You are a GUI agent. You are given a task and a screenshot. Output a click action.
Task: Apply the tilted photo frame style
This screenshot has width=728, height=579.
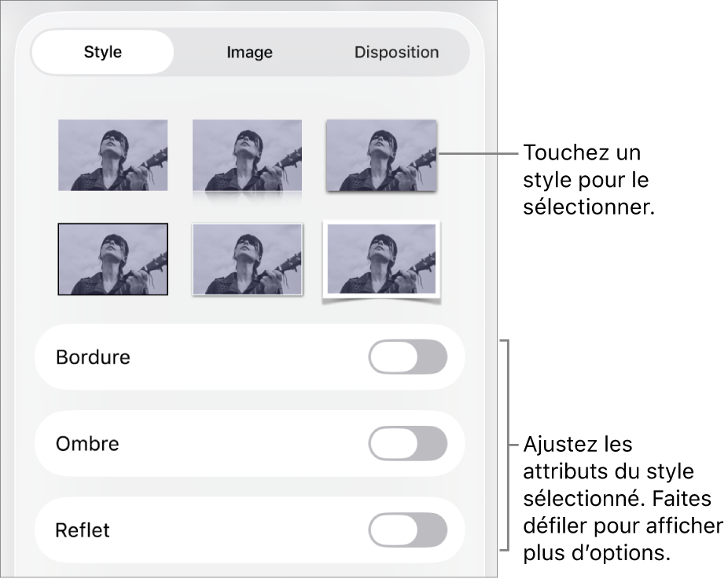382,259
